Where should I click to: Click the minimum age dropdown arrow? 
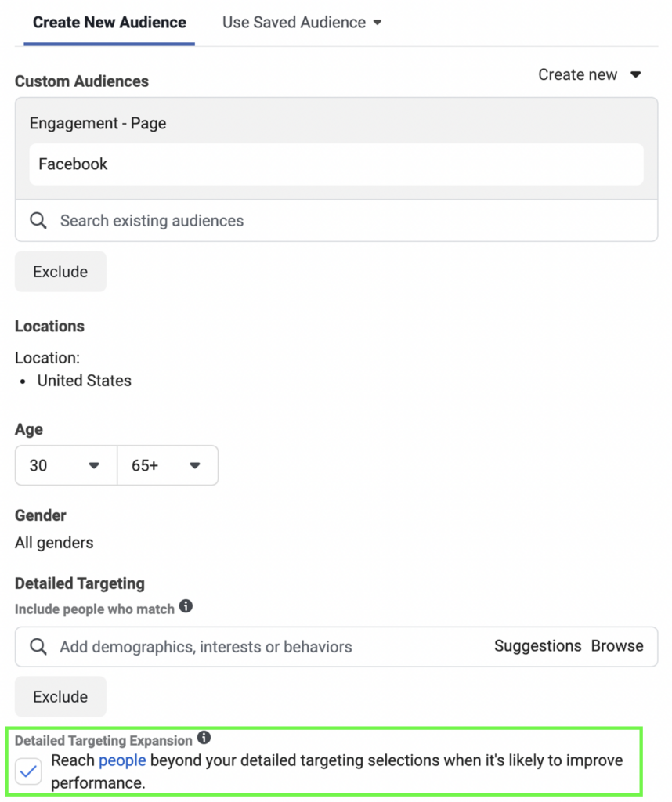click(95, 465)
